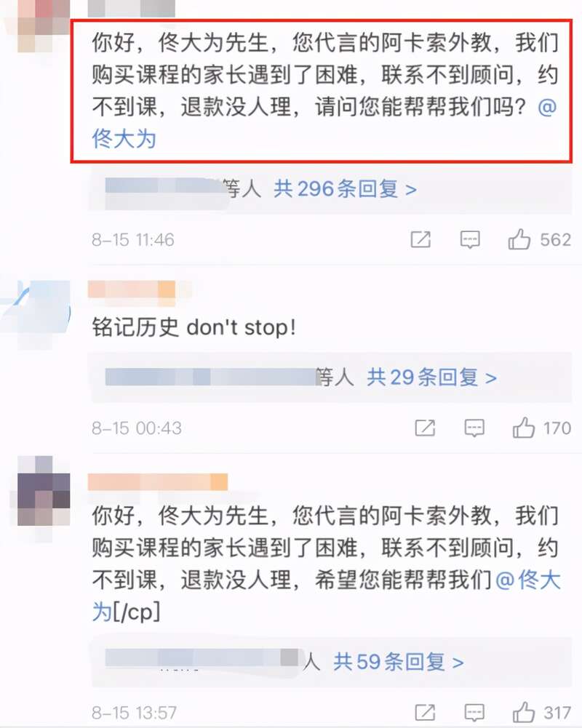Share the comment posted 8-15 11:46
Viewport: 582px width, 728px height.
420,239
